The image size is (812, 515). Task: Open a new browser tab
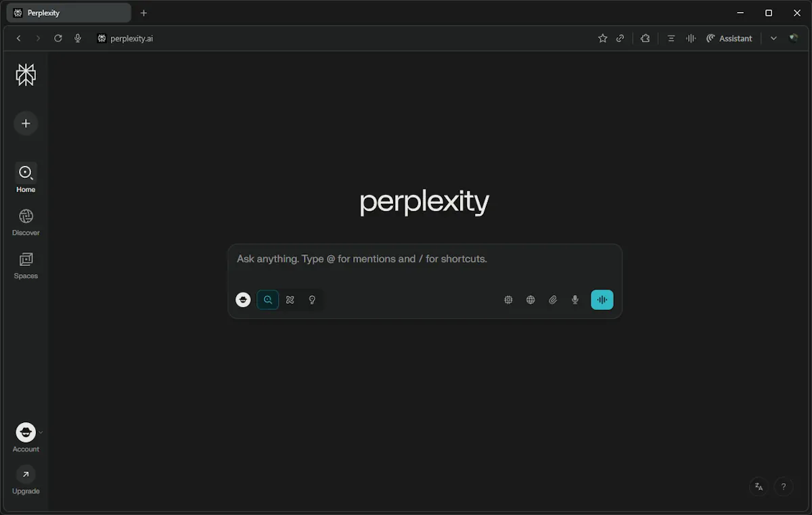(x=143, y=13)
